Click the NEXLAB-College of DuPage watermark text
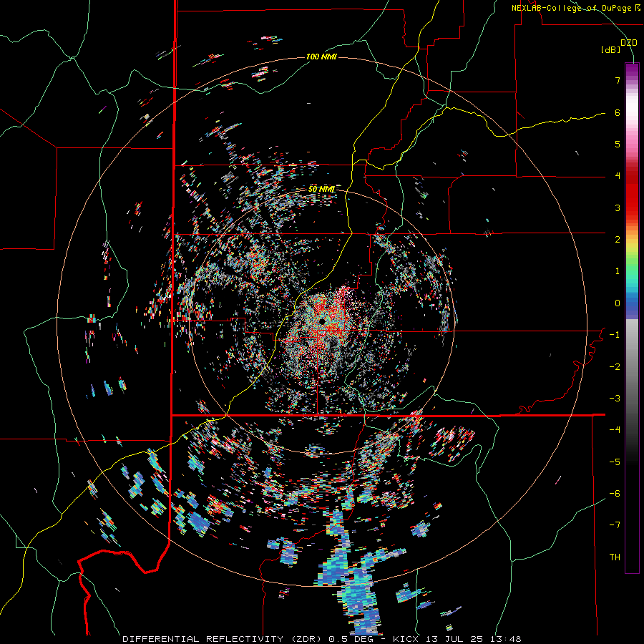 tap(575, 8)
